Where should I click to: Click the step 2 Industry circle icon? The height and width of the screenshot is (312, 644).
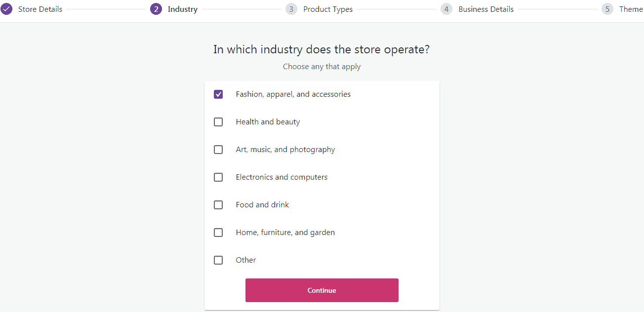point(156,9)
